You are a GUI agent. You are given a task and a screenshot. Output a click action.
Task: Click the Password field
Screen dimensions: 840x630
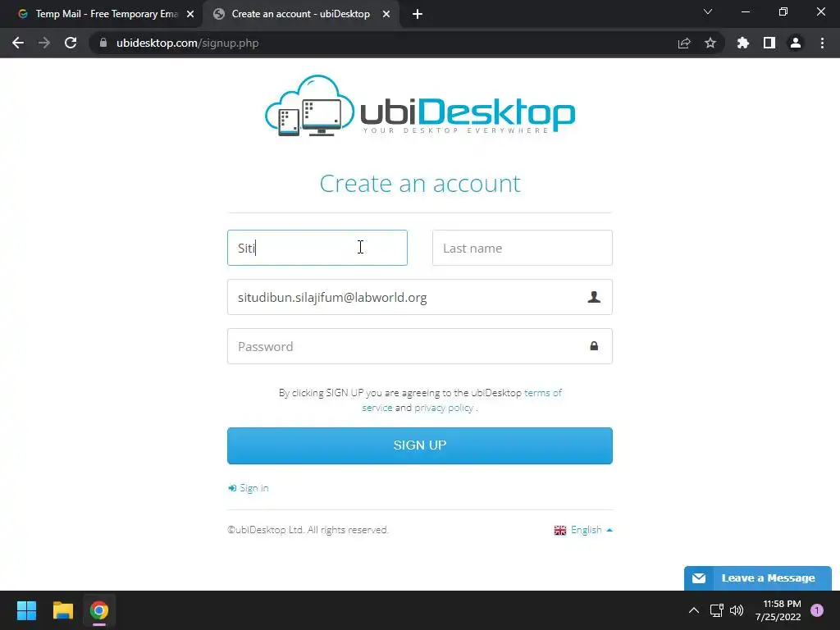point(420,346)
